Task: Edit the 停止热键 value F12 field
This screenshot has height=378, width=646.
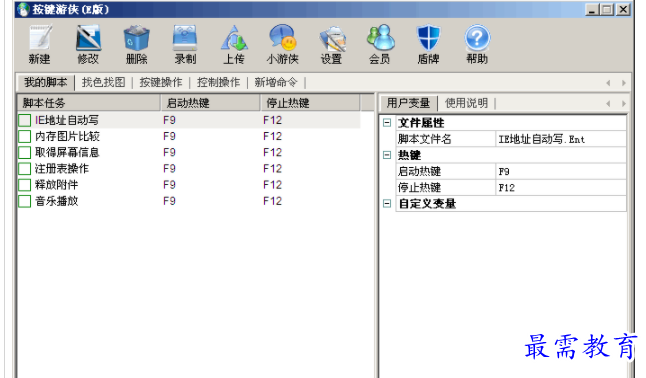Action: pyautogui.click(x=561, y=188)
